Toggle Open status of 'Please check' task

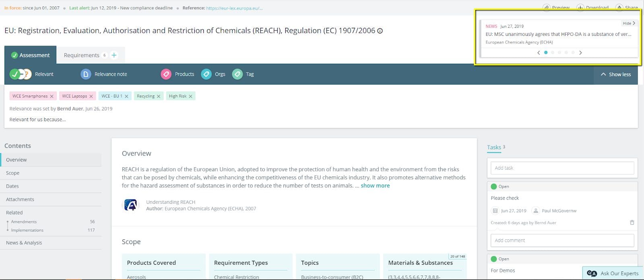click(x=494, y=187)
